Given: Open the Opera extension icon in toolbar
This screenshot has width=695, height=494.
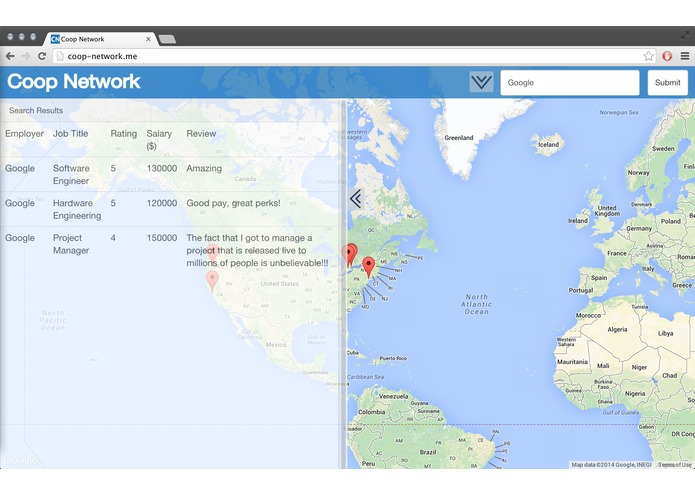Looking at the screenshot, I should [x=667, y=56].
